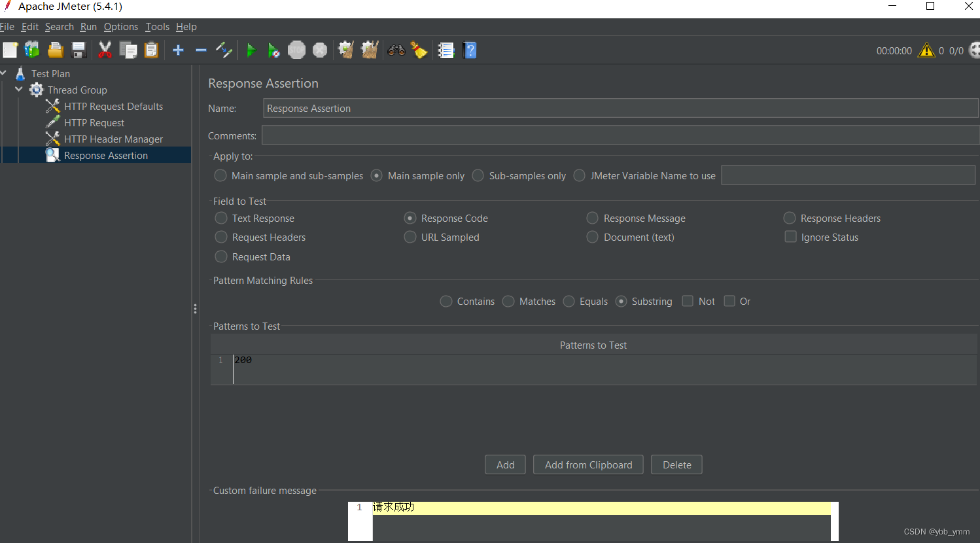The height and width of the screenshot is (543, 980).
Task: Open the Run menu
Action: (x=88, y=27)
